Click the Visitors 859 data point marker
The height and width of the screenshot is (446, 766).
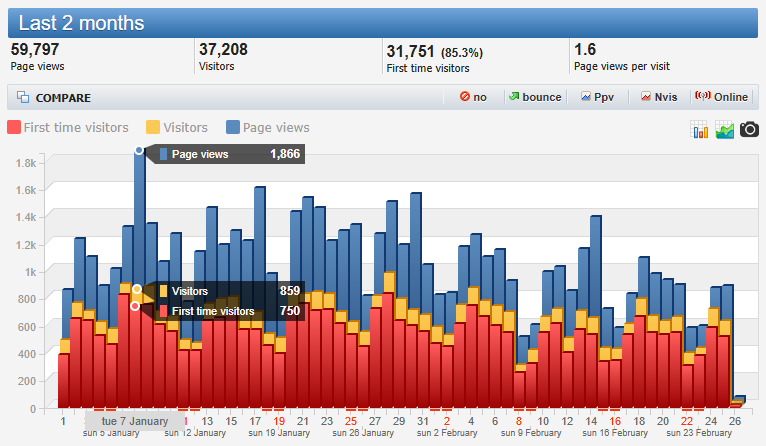click(x=137, y=289)
